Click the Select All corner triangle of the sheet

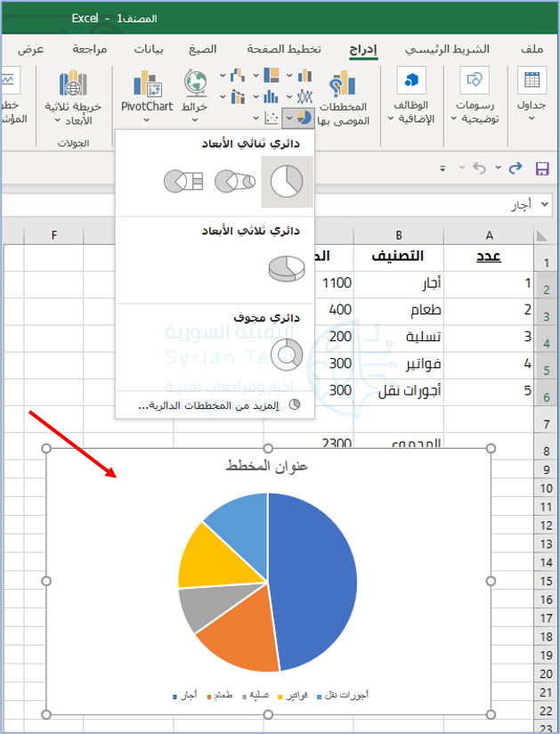[542, 235]
